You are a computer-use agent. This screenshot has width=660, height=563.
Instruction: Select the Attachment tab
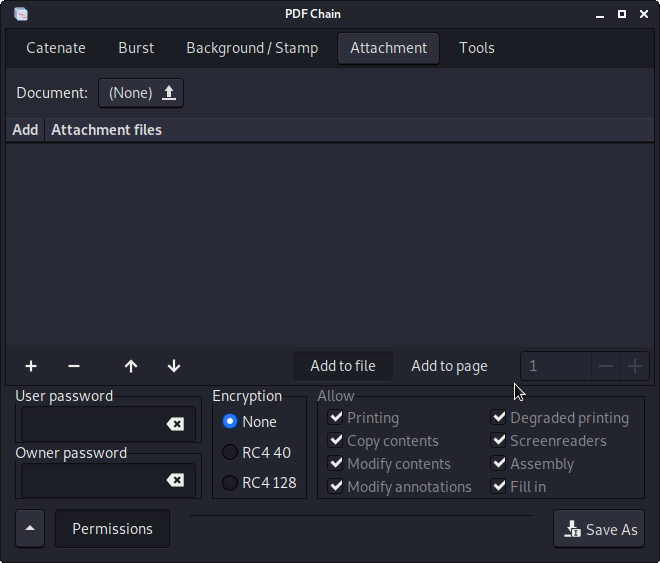[x=389, y=48]
